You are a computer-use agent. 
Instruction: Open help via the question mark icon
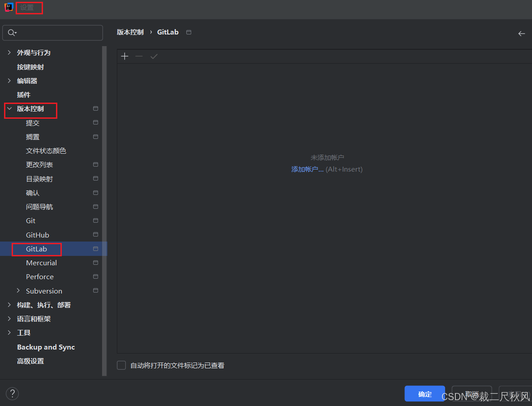(12, 393)
